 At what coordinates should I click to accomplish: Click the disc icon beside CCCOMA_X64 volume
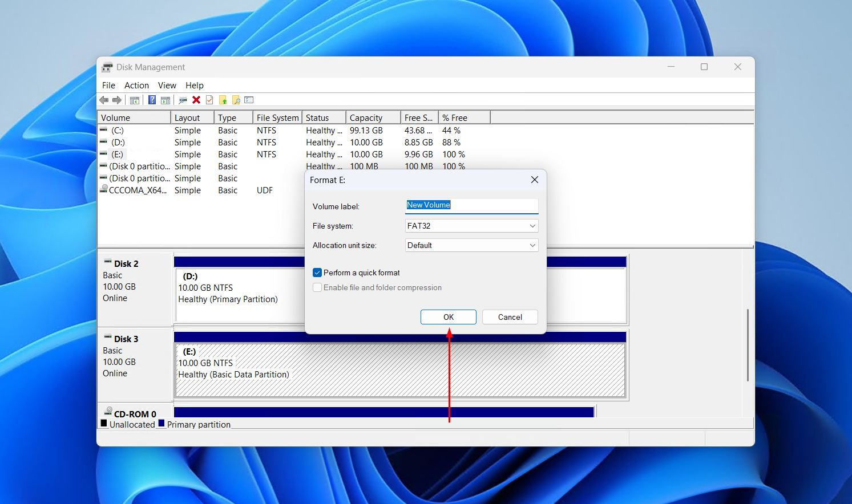click(103, 189)
